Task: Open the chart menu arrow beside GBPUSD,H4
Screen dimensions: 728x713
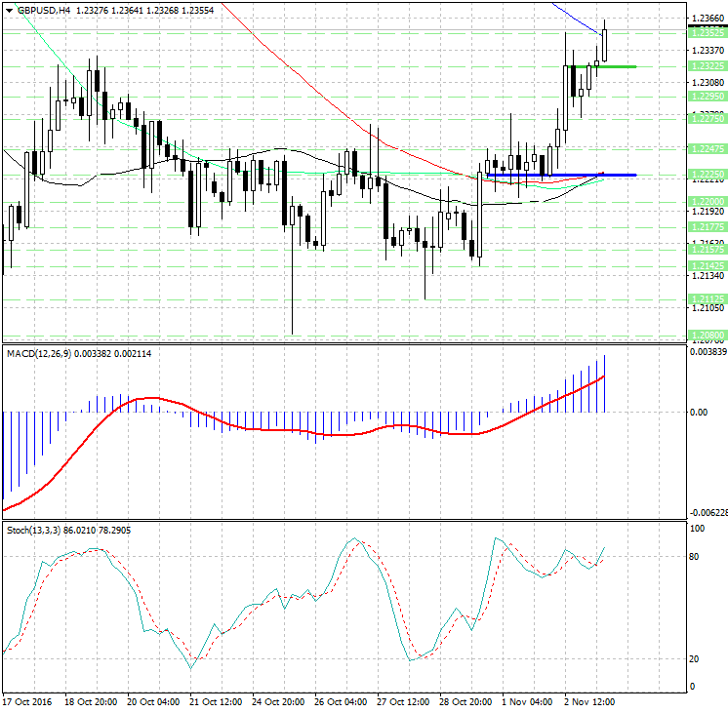Action: 9,10
